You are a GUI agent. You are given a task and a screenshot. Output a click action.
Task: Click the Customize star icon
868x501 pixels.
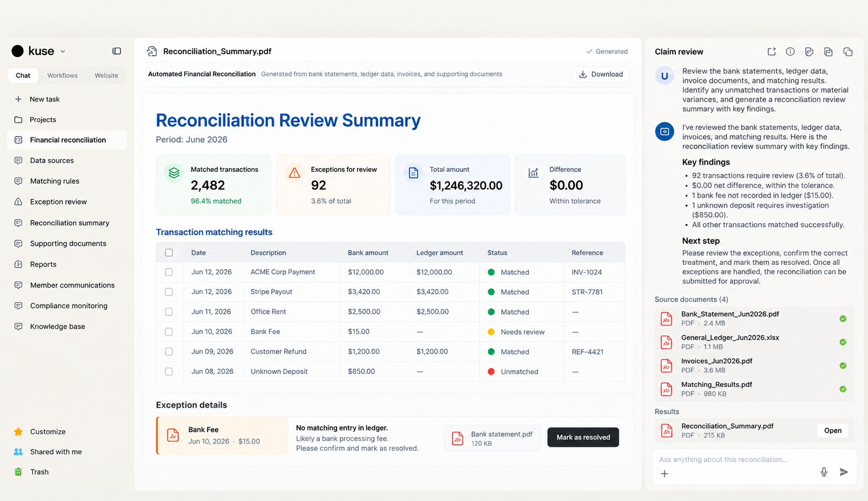(x=18, y=432)
